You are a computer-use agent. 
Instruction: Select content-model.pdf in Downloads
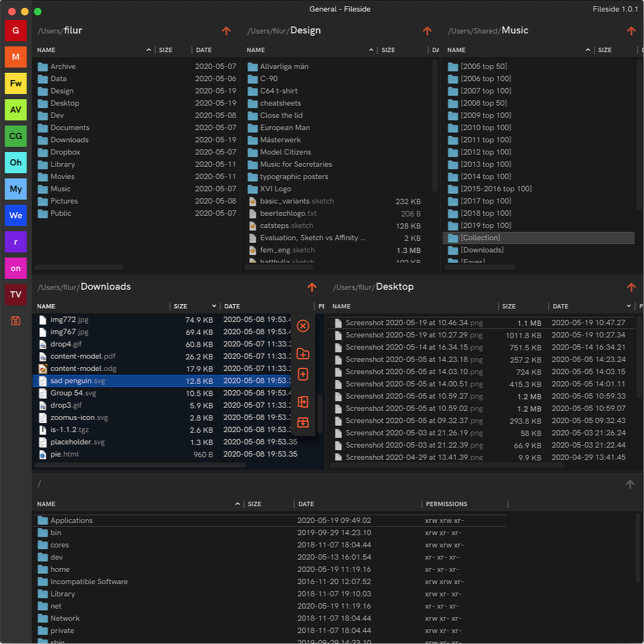(162, 357)
